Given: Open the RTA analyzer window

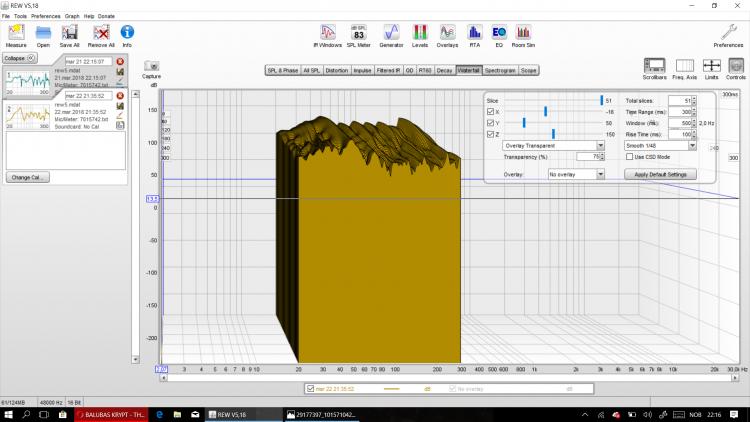Looking at the screenshot, I should pos(474,31).
